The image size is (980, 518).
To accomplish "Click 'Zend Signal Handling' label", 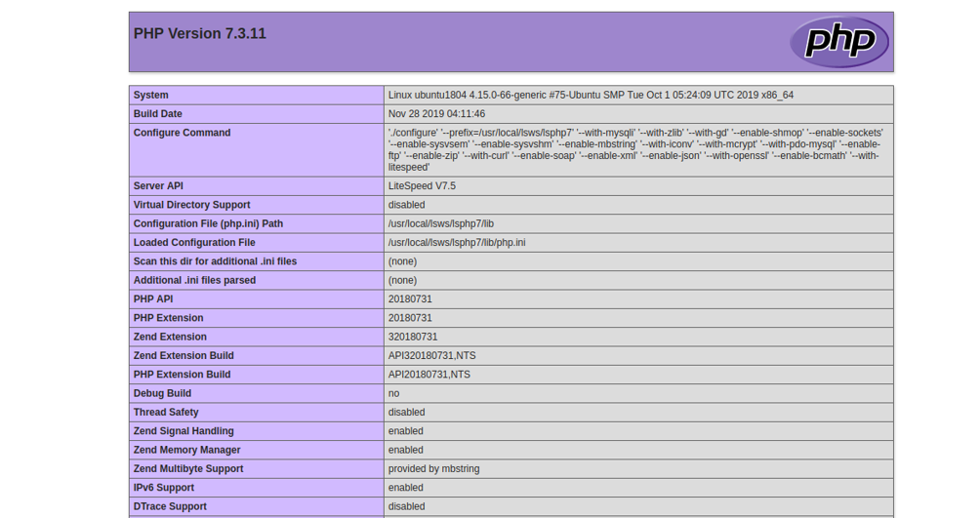I will [184, 430].
